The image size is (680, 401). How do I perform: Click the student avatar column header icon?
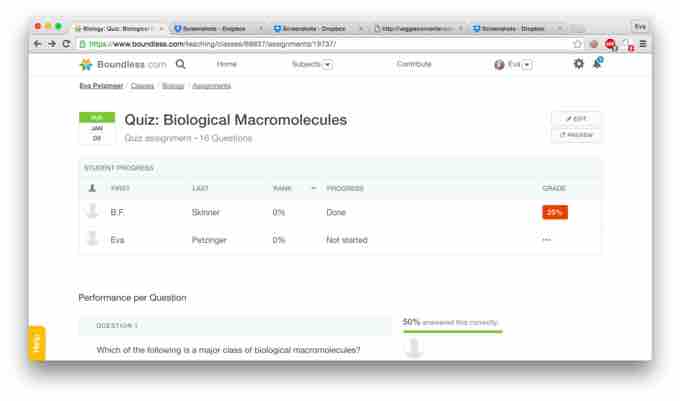pyautogui.click(x=92, y=188)
